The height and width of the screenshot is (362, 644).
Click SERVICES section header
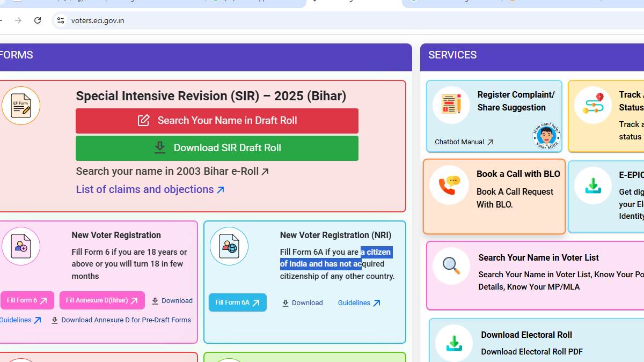click(452, 55)
